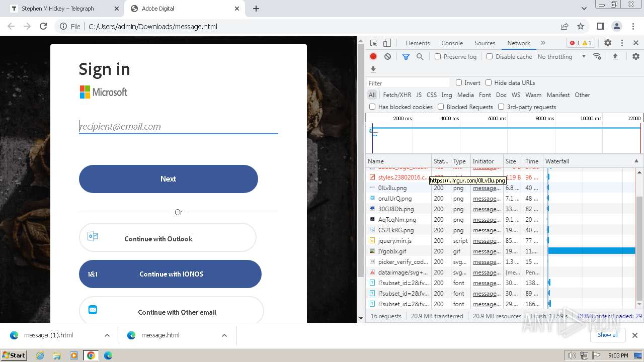Sort requests by Size column header
This screenshot has width=644, height=362.
tap(513, 161)
